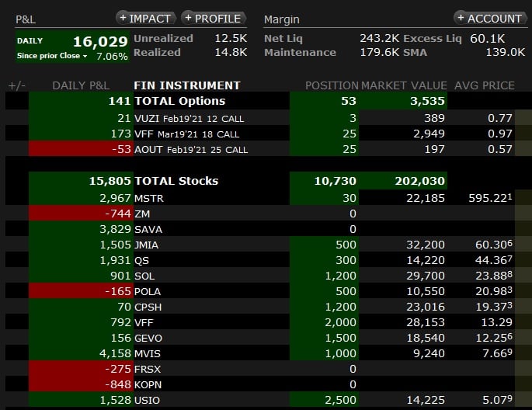Open the ACCOUNT panel button
This screenshot has width=532, height=410.
pos(490,19)
